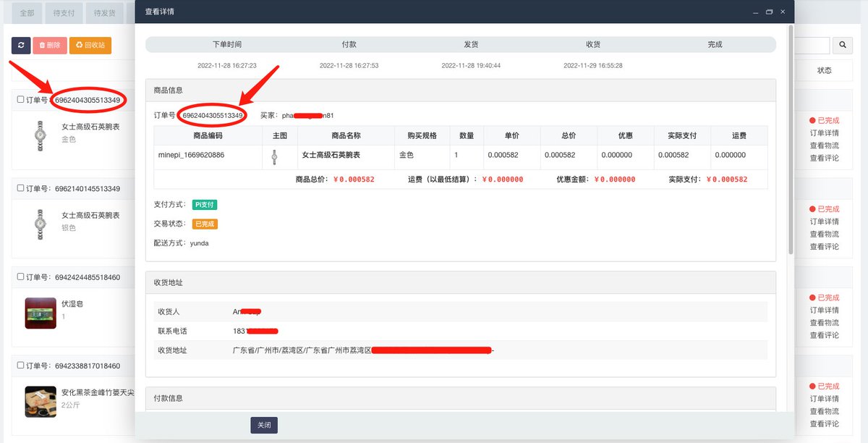Click the 关闭 button in dialog
The width and height of the screenshot is (868, 443).
coord(264,425)
